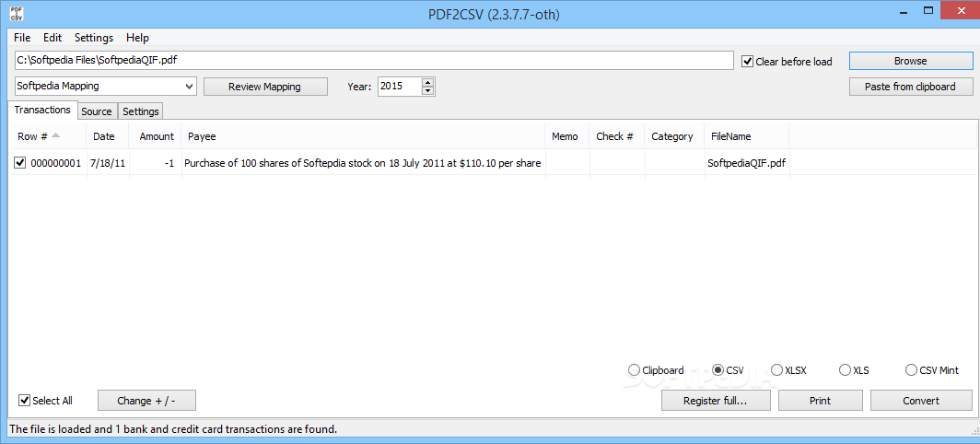Switch to the Source tab
Viewport: 980px width, 444px height.
coord(96,111)
